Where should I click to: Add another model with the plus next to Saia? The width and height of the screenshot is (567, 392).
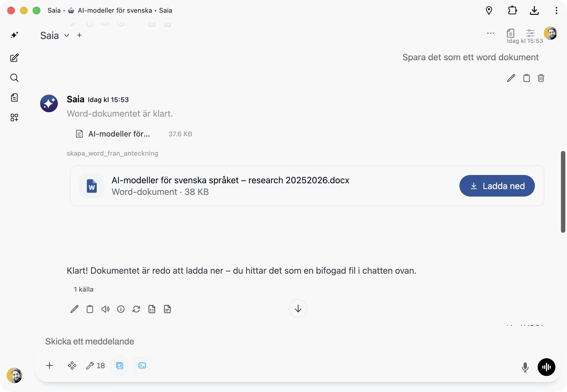[x=79, y=35]
